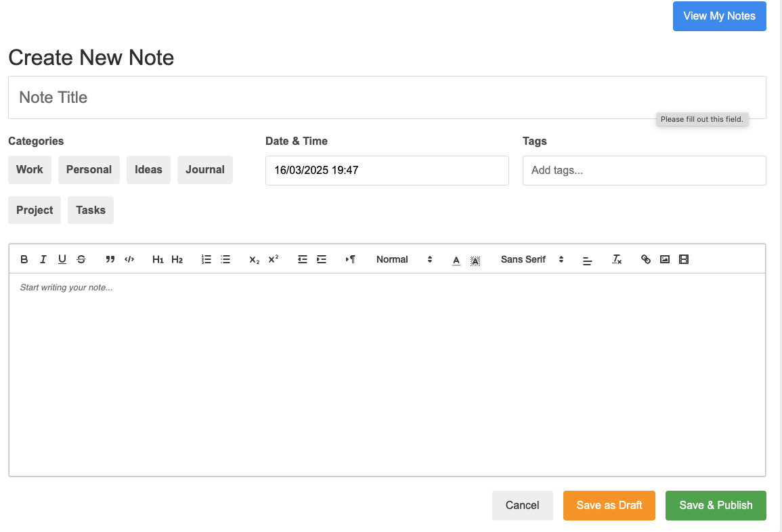Insert a link with the chain icon
782x532 pixels.
pyautogui.click(x=646, y=259)
